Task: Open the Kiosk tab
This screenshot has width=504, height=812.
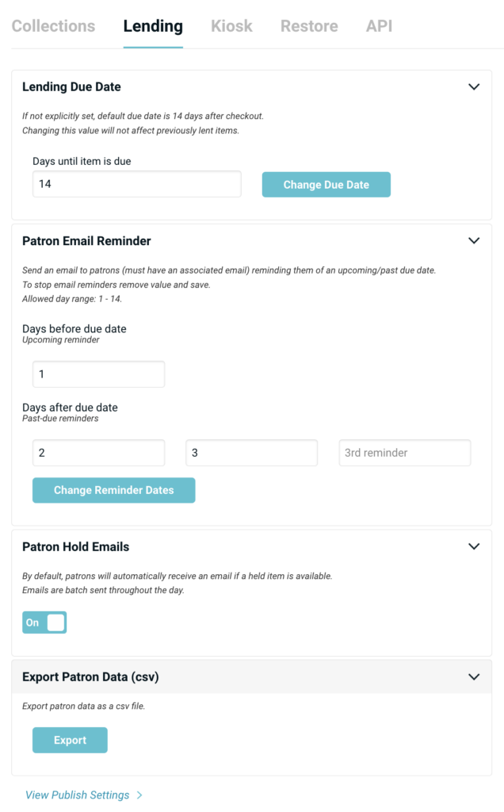Action: click(x=231, y=26)
